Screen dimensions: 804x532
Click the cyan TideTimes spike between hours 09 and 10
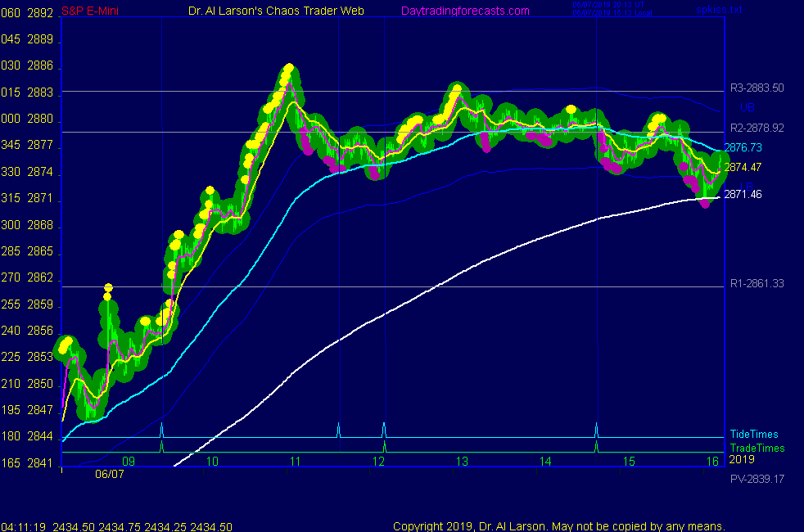click(x=162, y=430)
